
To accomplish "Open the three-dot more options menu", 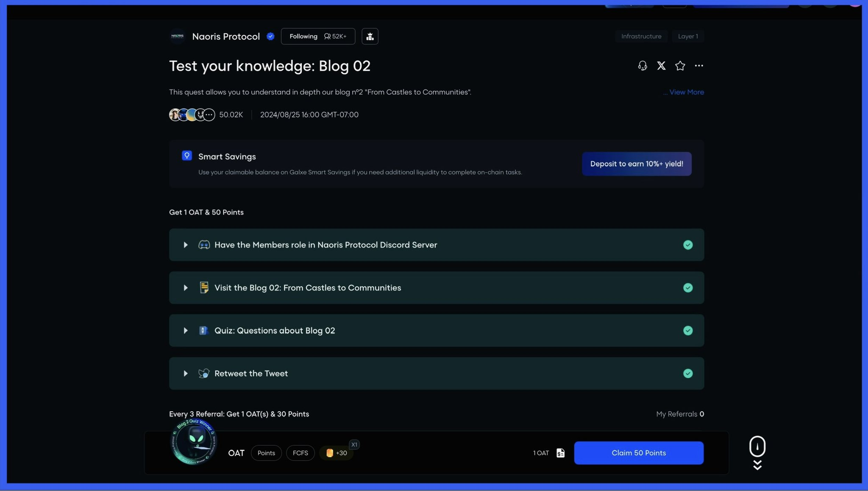I will coord(699,66).
